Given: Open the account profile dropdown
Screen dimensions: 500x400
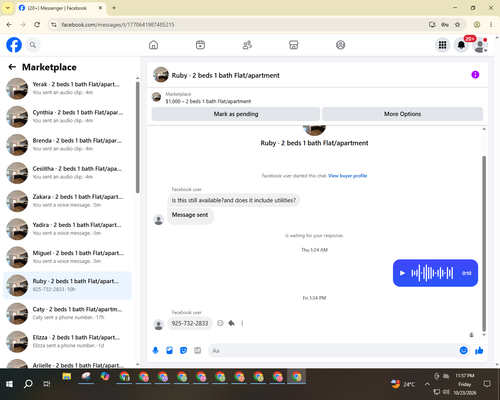Looking at the screenshot, I should tap(480, 45).
